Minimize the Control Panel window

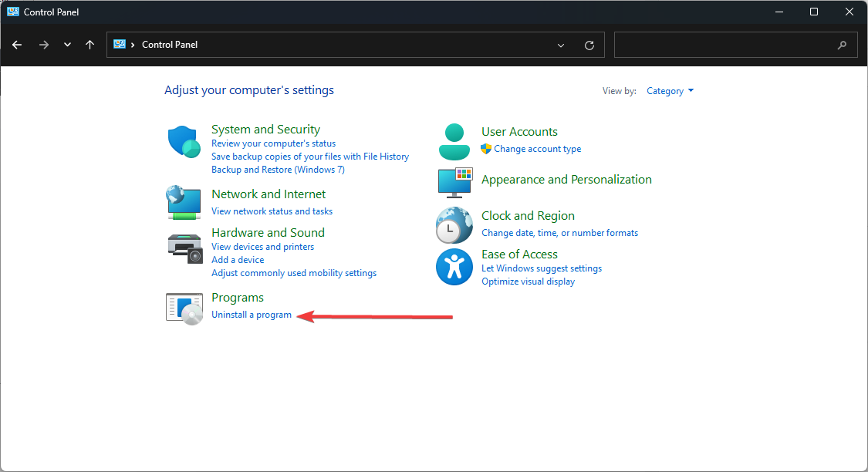click(778, 12)
